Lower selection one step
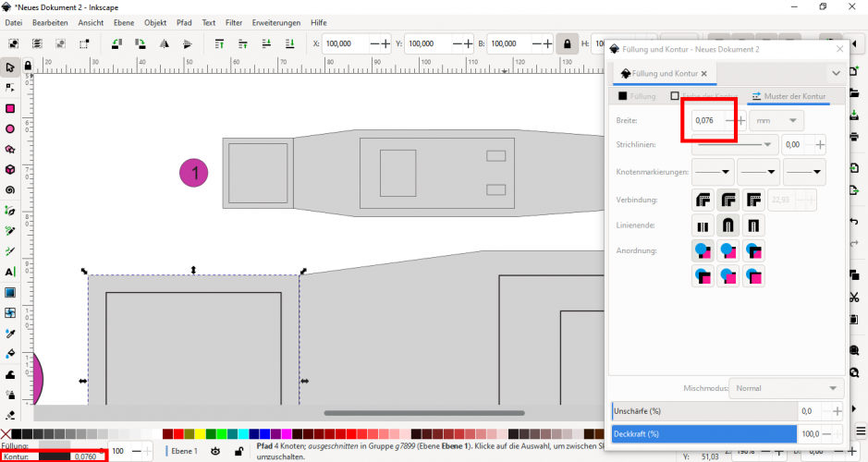868x462 pixels. pyautogui.click(x=266, y=43)
